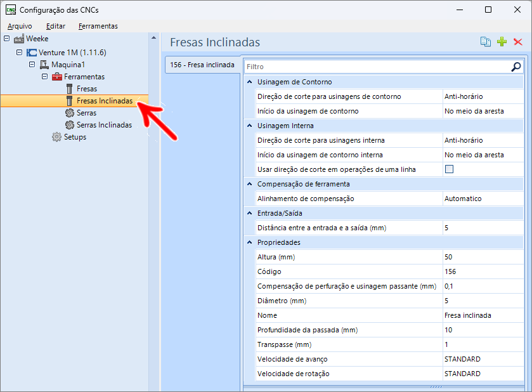This screenshot has height=392, width=532.
Task: Click the copy tool icon in header
Action: pos(486,42)
